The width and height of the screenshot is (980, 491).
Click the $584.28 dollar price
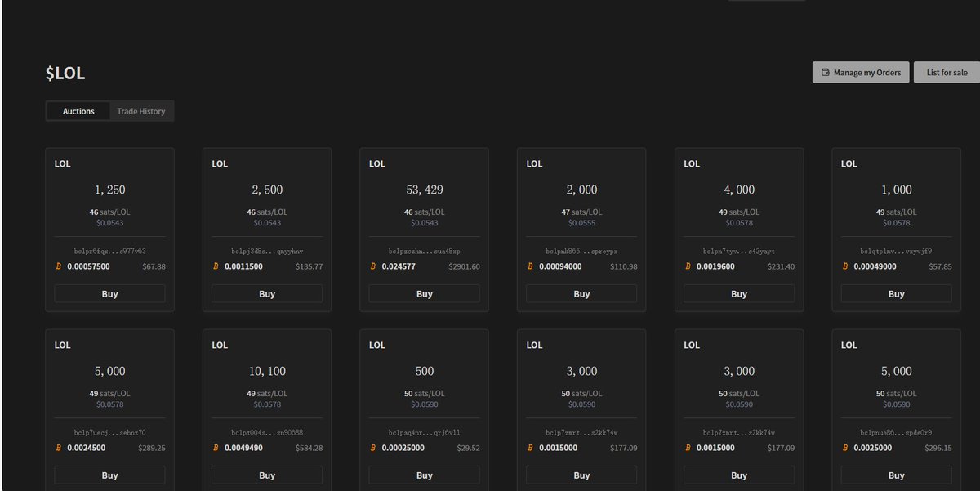[309, 448]
